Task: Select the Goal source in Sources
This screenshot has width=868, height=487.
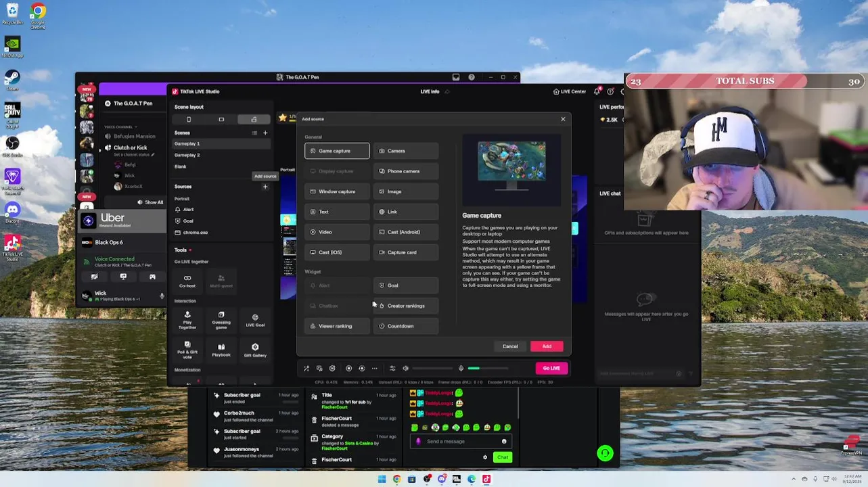Action: coord(222,221)
